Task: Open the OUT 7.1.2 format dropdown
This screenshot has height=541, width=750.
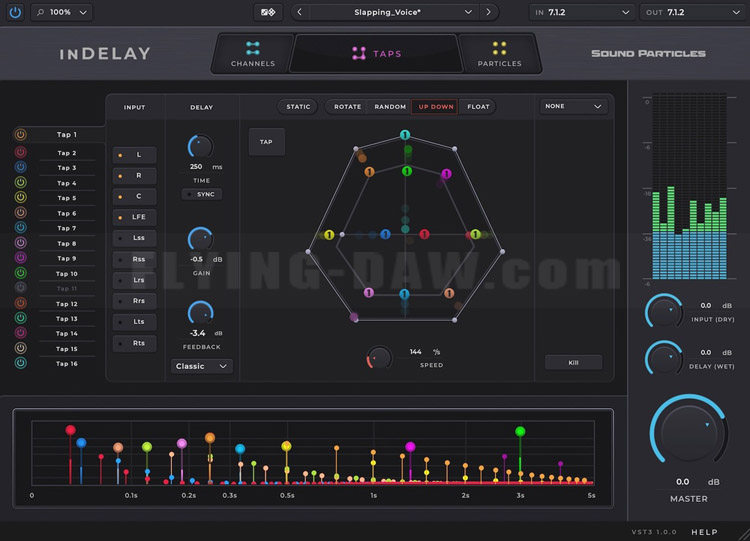Action: [x=693, y=12]
